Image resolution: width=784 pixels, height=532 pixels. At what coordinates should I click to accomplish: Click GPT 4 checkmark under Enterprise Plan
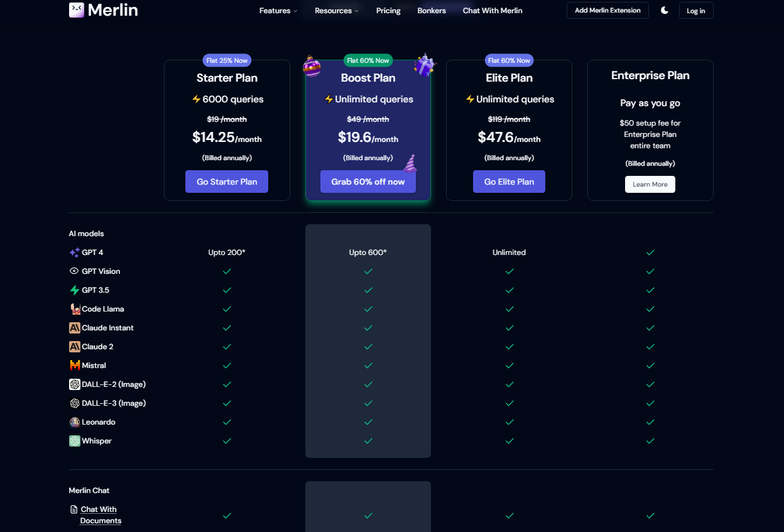point(650,252)
